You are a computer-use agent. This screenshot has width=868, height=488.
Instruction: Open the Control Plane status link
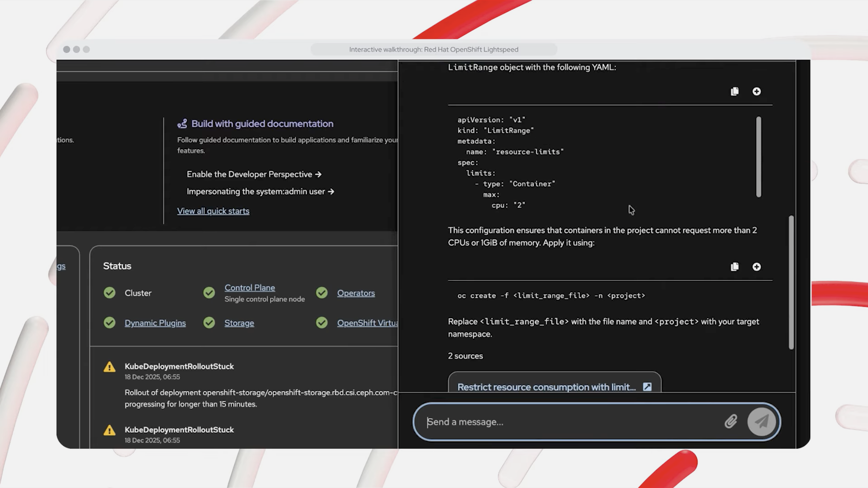249,288
